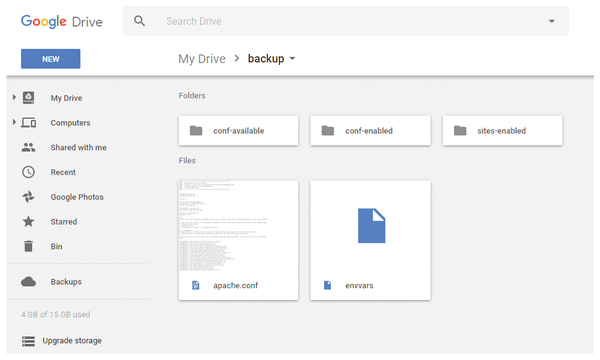
Task: Go to My Drive in the breadcrumb
Action: 202,59
